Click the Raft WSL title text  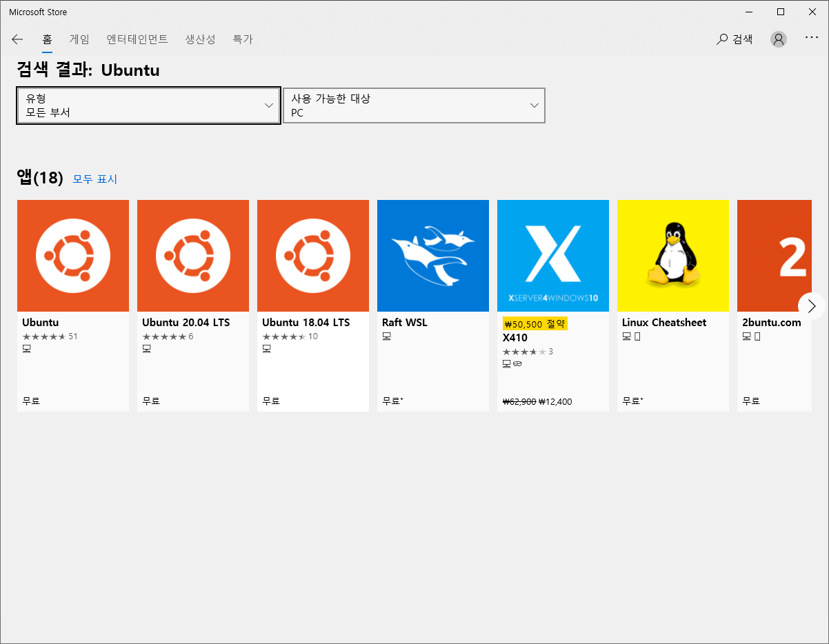405,322
